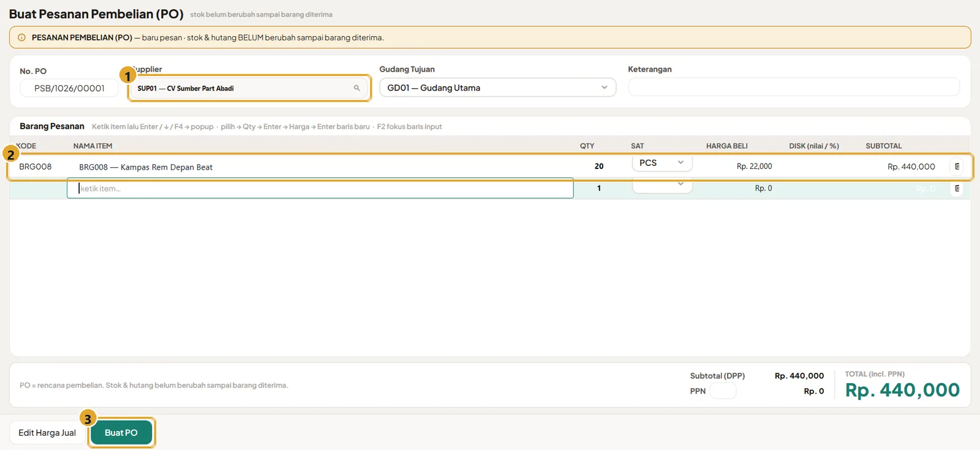
Task: Click the Supplier field showing SUP01
Action: [249, 88]
